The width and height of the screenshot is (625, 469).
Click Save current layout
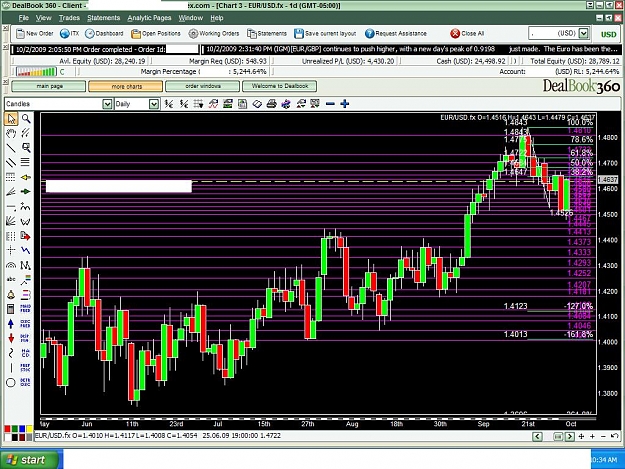pyautogui.click(x=325, y=33)
